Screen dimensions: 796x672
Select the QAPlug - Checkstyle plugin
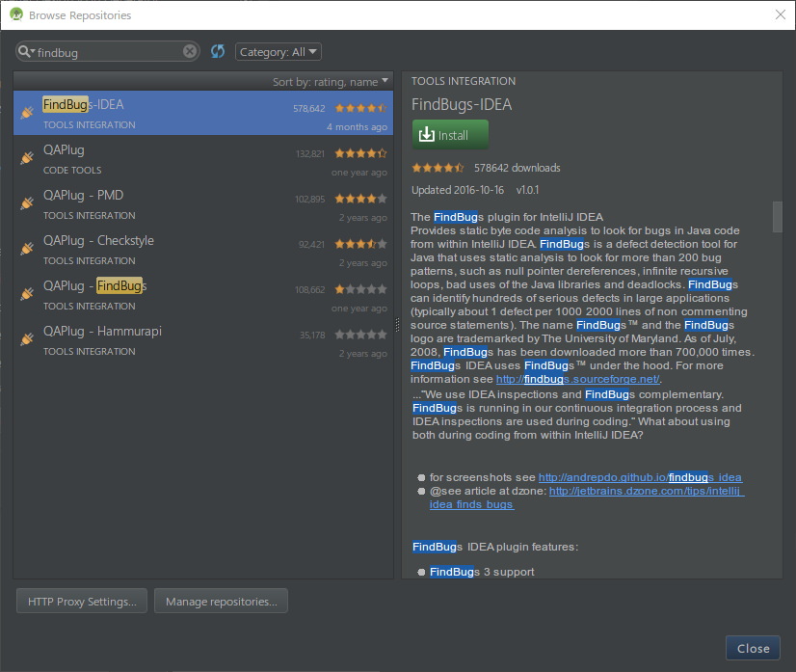pyautogui.click(x=203, y=249)
